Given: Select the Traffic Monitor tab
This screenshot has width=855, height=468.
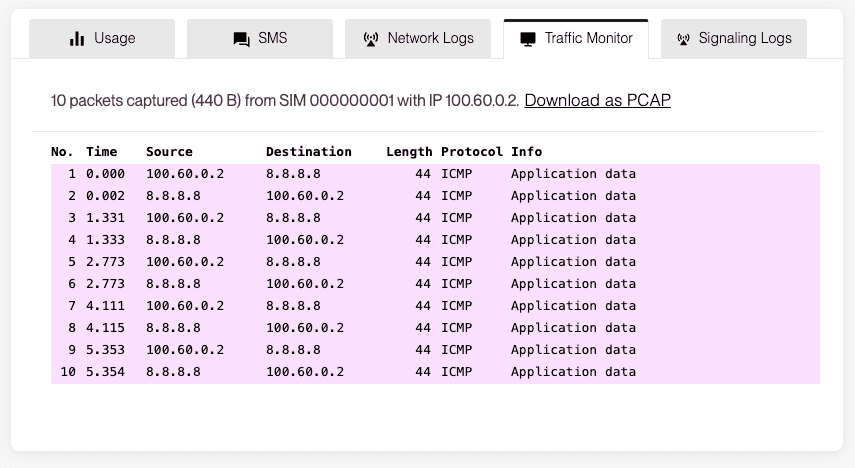Looking at the screenshot, I should (x=576, y=39).
